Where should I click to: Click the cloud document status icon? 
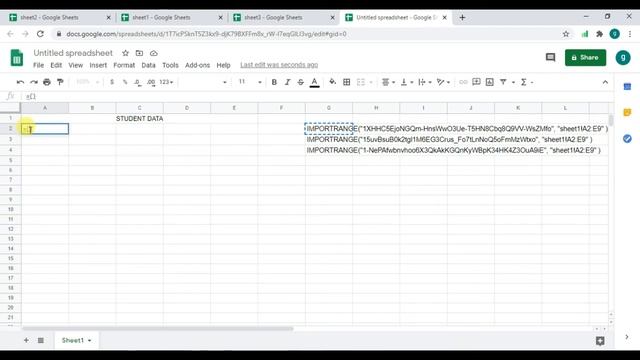(153, 53)
